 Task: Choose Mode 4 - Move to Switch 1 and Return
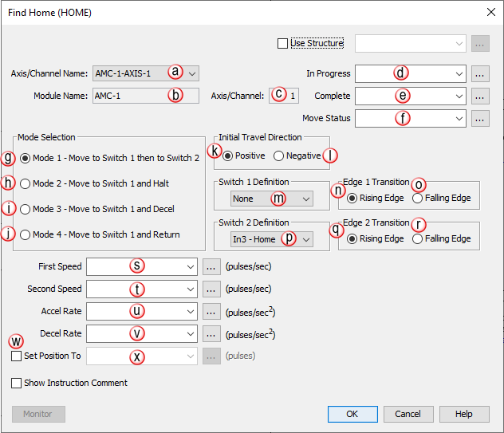(26, 235)
